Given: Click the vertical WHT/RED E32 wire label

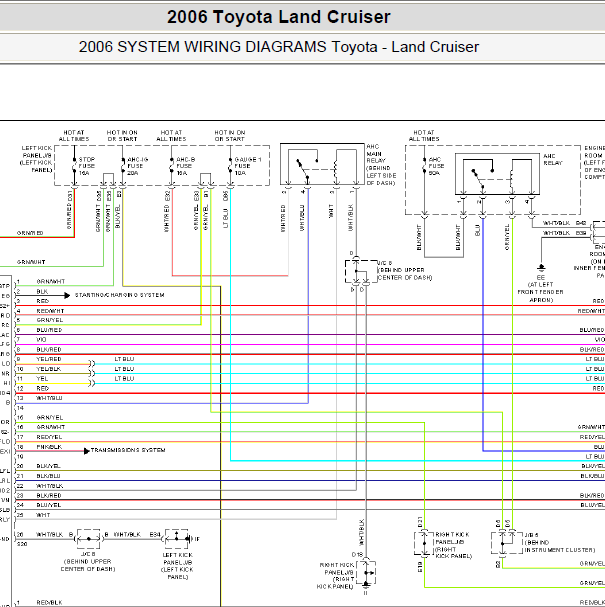Looking at the screenshot, I should click(167, 211).
